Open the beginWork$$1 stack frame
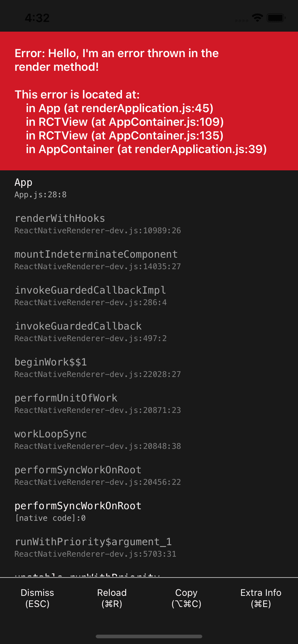 click(97, 368)
